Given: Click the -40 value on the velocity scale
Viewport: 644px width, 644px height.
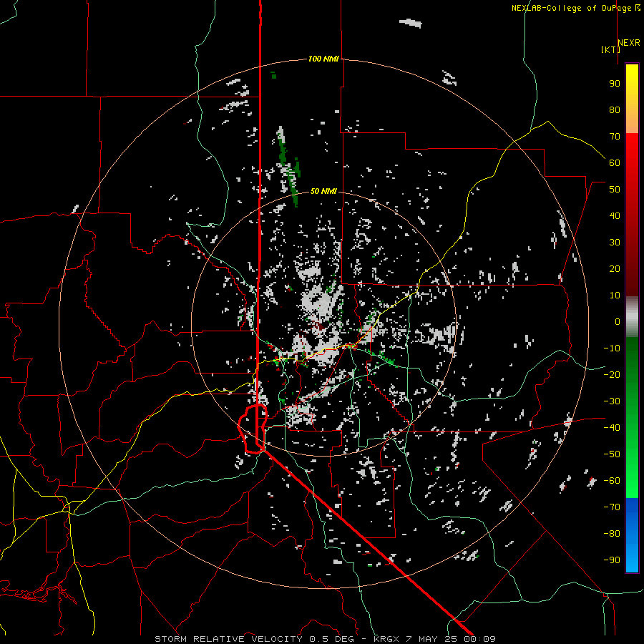Looking at the screenshot, I should coord(612,428).
